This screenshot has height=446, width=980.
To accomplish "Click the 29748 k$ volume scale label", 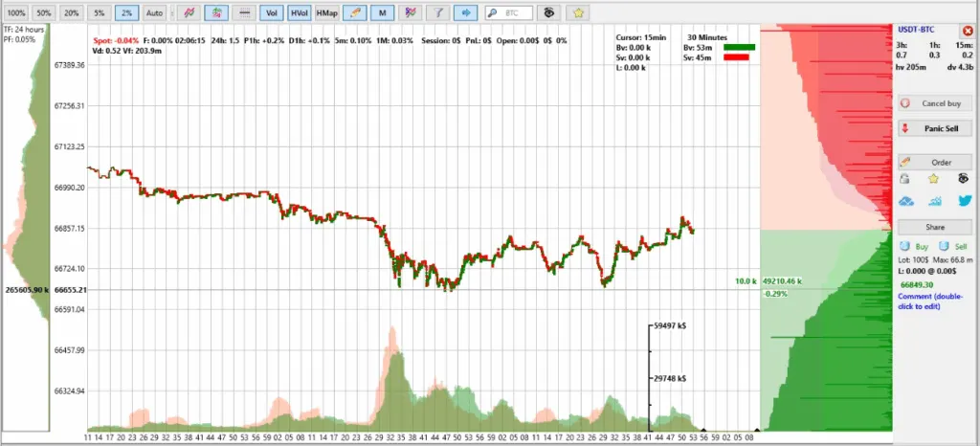I will pos(670,379).
